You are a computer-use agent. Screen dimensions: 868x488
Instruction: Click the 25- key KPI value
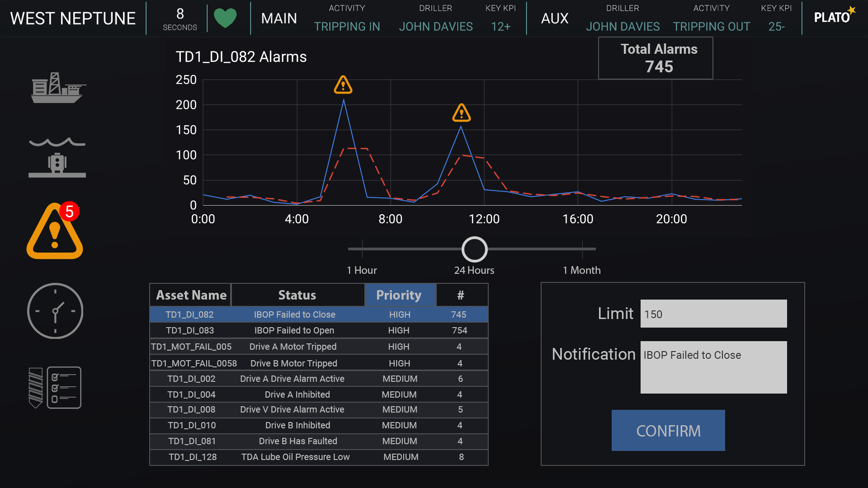pos(776,27)
